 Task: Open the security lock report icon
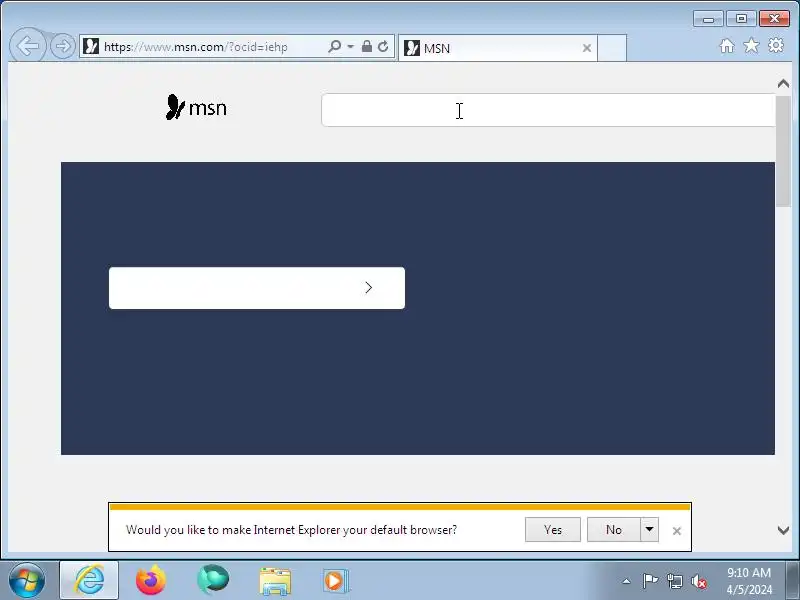coord(366,46)
